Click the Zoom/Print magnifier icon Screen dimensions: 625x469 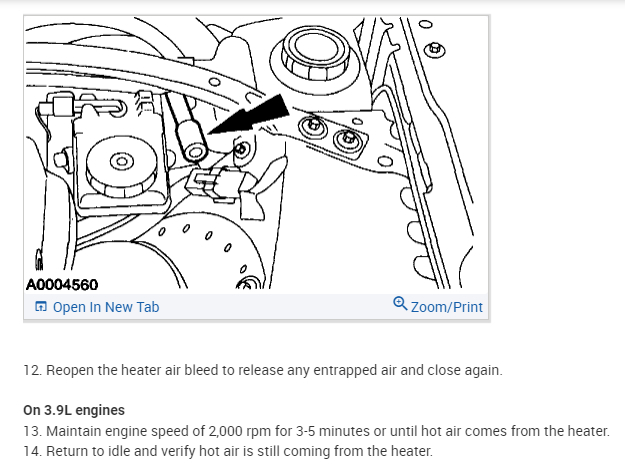pyautogui.click(x=400, y=304)
